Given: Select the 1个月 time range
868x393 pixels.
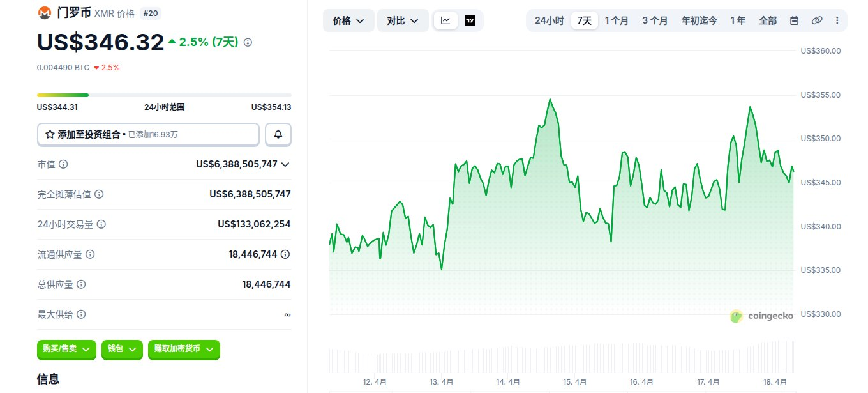Looking at the screenshot, I should point(617,20).
